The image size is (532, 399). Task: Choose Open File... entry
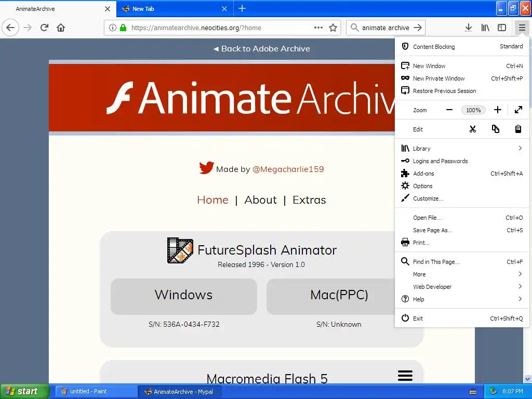coord(462,218)
